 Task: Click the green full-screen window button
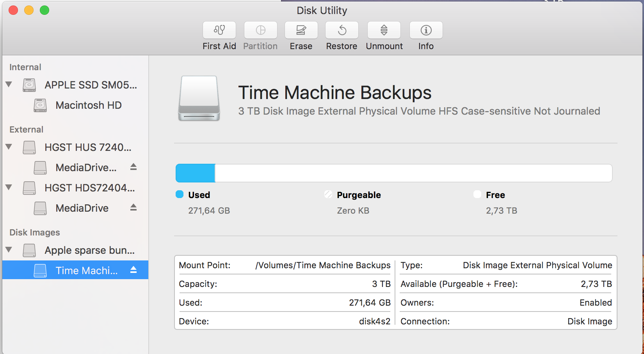point(44,11)
